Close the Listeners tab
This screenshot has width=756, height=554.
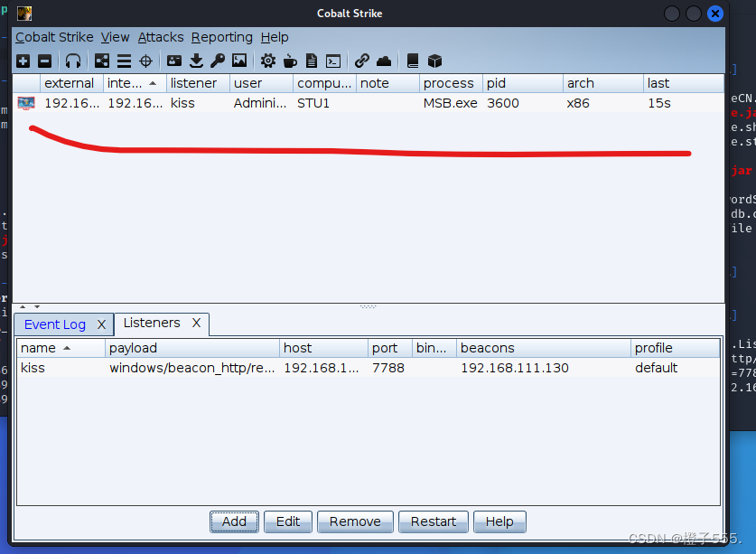pyautogui.click(x=196, y=323)
